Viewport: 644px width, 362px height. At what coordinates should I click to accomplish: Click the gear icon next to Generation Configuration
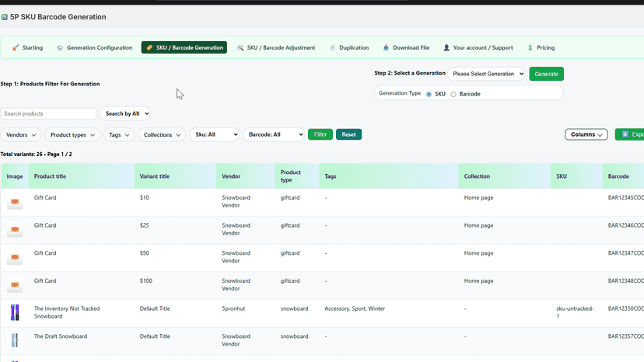coord(60,47)
